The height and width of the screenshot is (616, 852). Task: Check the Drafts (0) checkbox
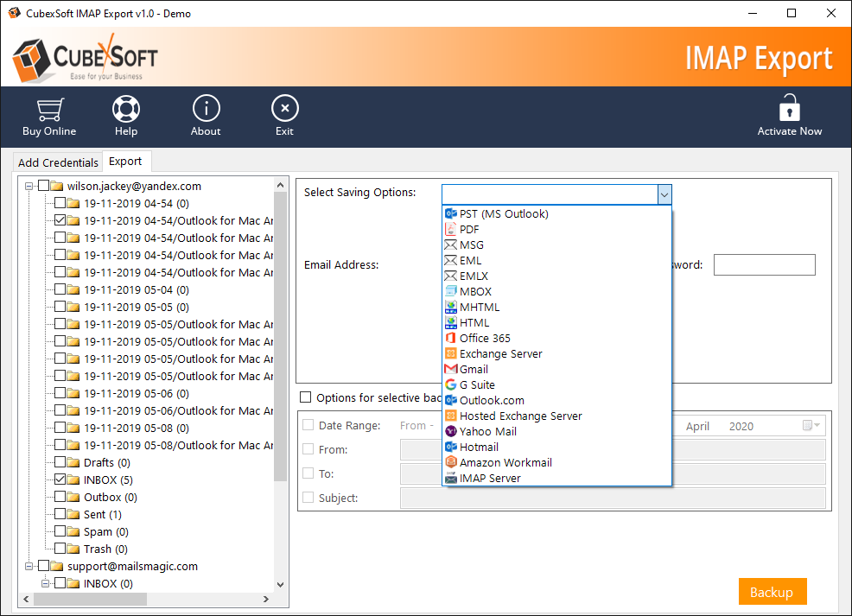60,461
